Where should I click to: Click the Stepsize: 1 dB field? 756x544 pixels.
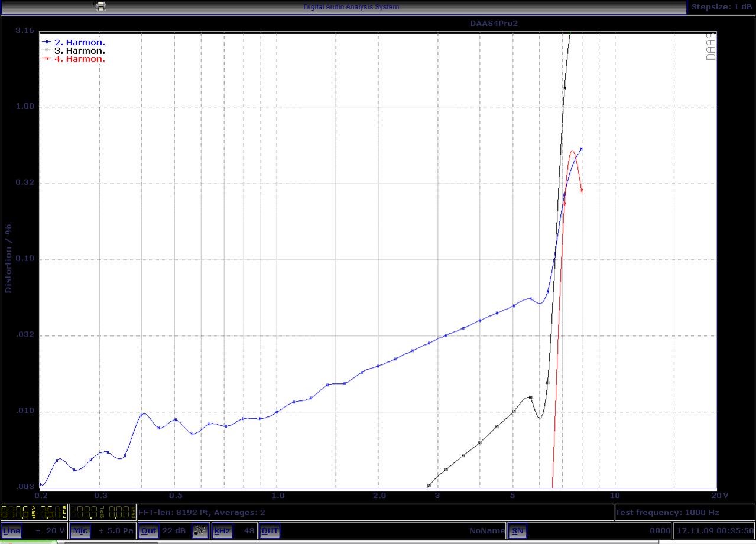click(x=722, y=6)
